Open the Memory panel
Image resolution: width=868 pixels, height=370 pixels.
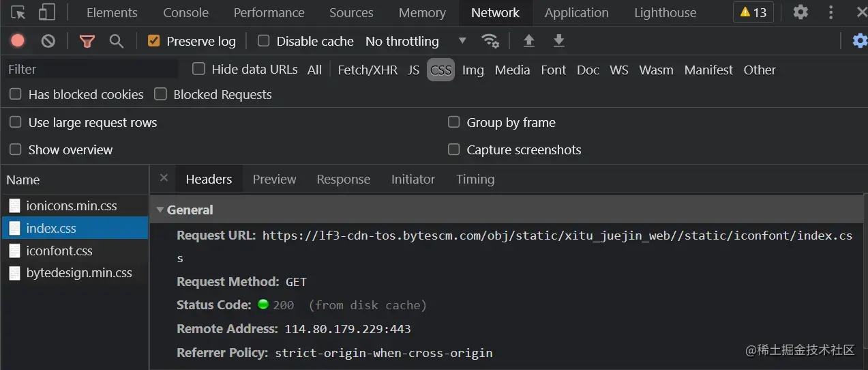click(x=422, y=12)
